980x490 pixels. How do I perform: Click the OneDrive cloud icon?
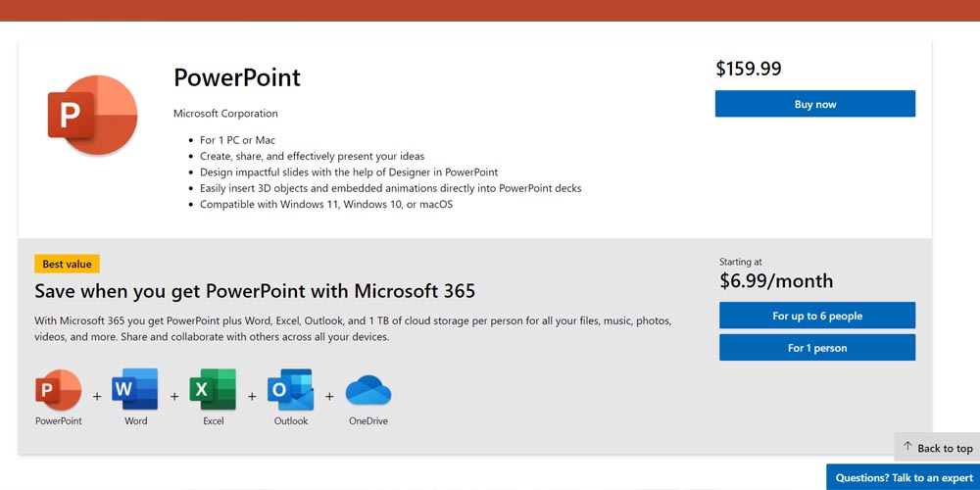tap(368, 389)
